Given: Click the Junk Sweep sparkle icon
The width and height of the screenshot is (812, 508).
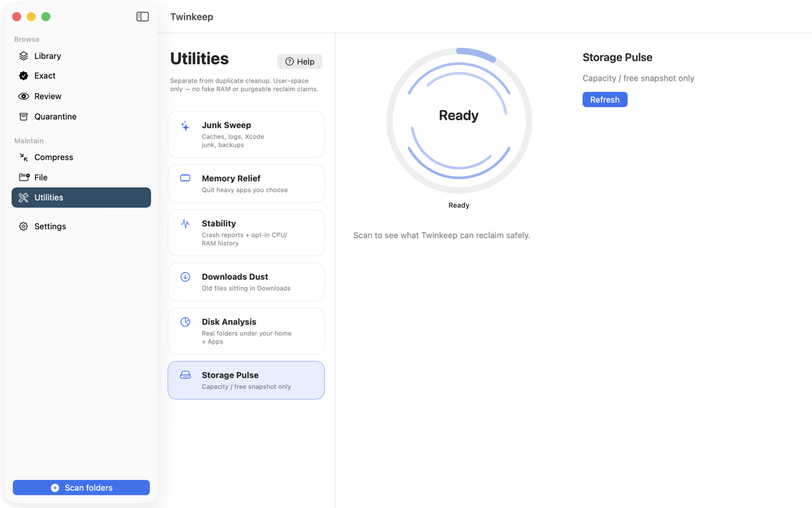Looking at the screenshot, I should (185, 126).
